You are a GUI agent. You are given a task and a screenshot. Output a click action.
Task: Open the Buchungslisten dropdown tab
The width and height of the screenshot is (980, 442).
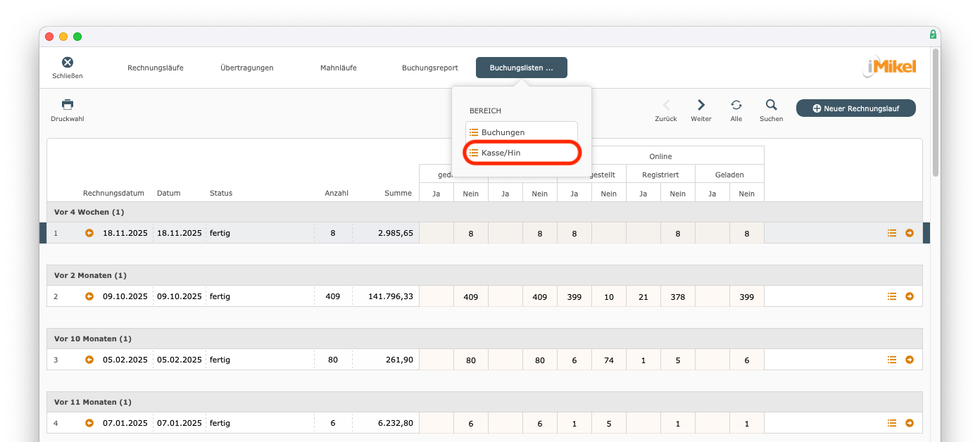coord(521,68)
